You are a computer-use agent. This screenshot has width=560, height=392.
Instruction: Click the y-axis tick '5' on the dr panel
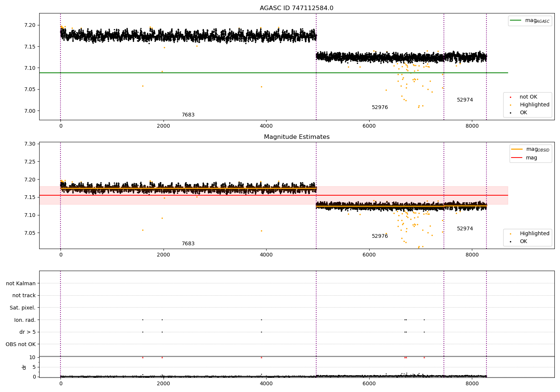[x=34, y=367]
